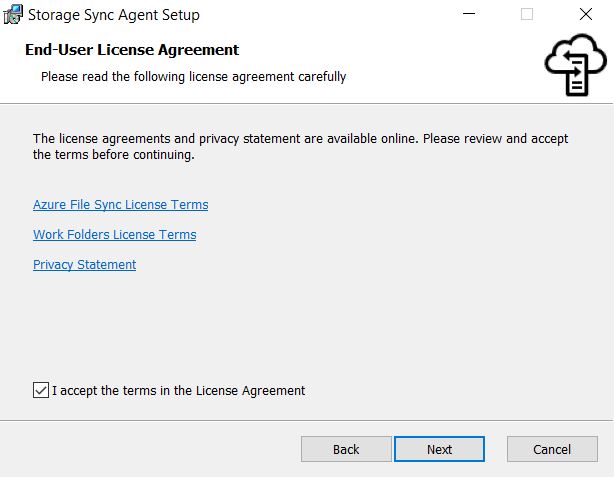Go Back to the previous step

[346, 449]
